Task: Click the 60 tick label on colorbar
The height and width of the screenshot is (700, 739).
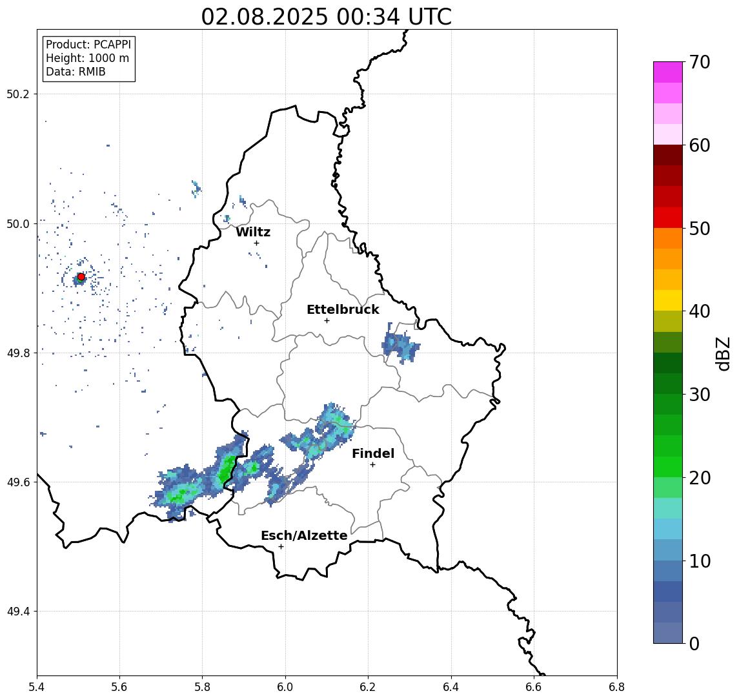Action: tap(699, 145)
